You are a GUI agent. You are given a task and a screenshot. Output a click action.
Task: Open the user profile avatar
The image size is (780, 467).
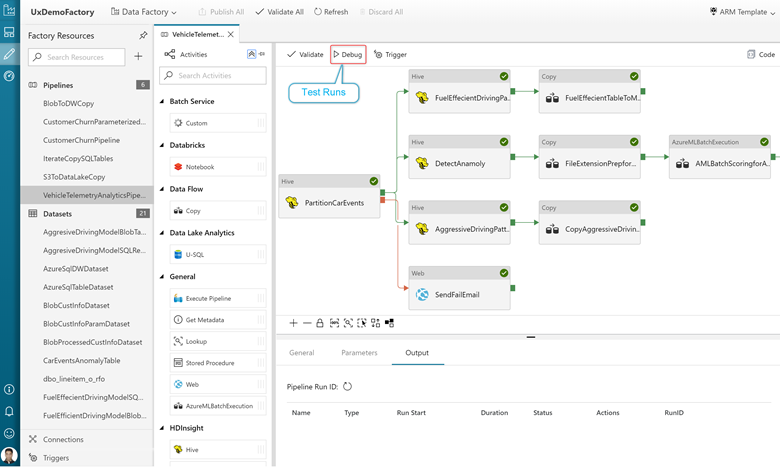pyautogui.click(x=9, y=455)
